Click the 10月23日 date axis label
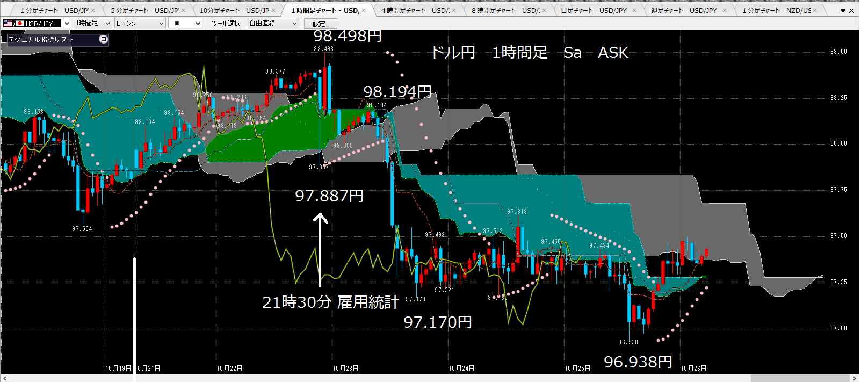The height and width of the screenshot is (382, 868). (345, 369)
